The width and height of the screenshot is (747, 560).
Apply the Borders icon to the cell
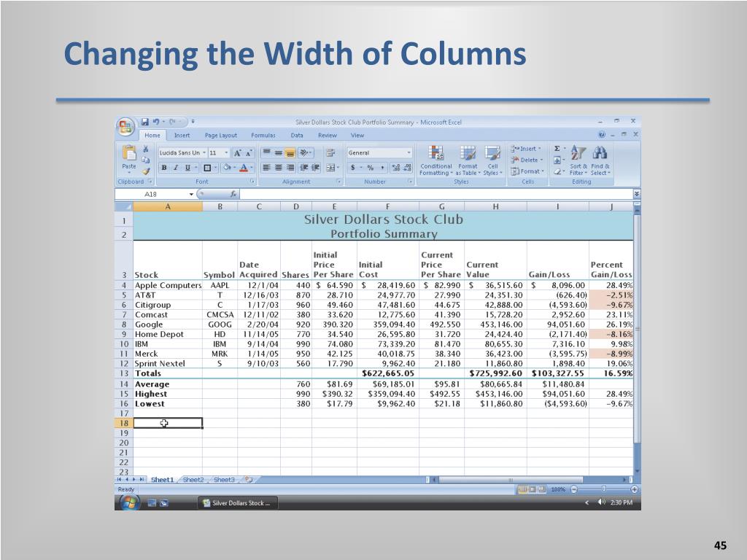click(207, 168)
